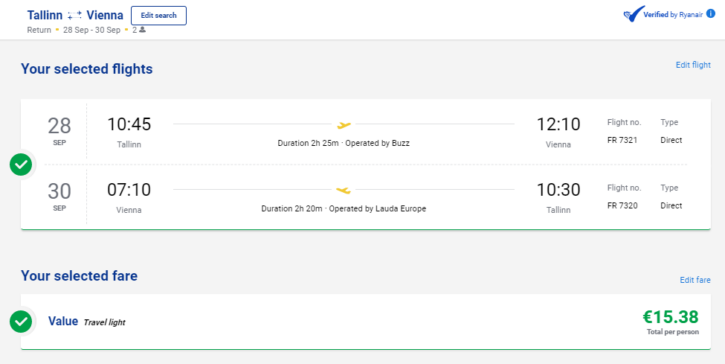The width and height of the screenshot is (725, 364).
Task: Click flight number FR 7321
Action: (622, 140)
